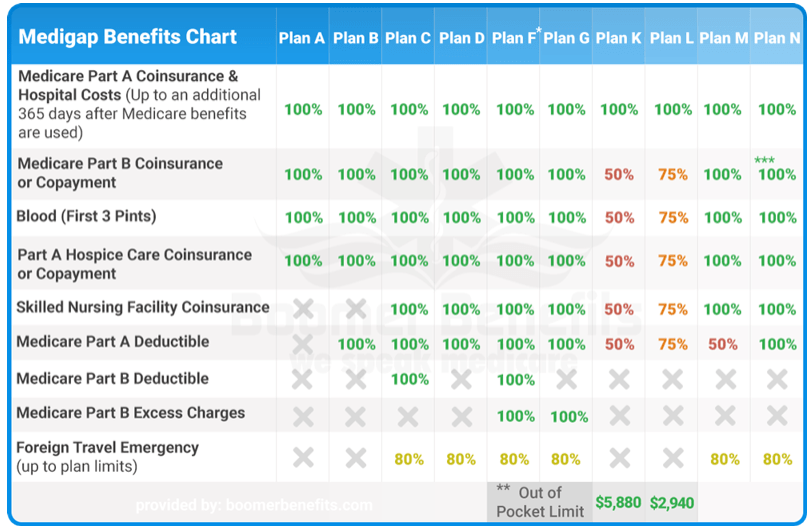Viewport: 808px width, 527px height.
Task: Click the $5,880 out-of-pocket limit value
Action: pyautogui.click(x=618, y=502)
